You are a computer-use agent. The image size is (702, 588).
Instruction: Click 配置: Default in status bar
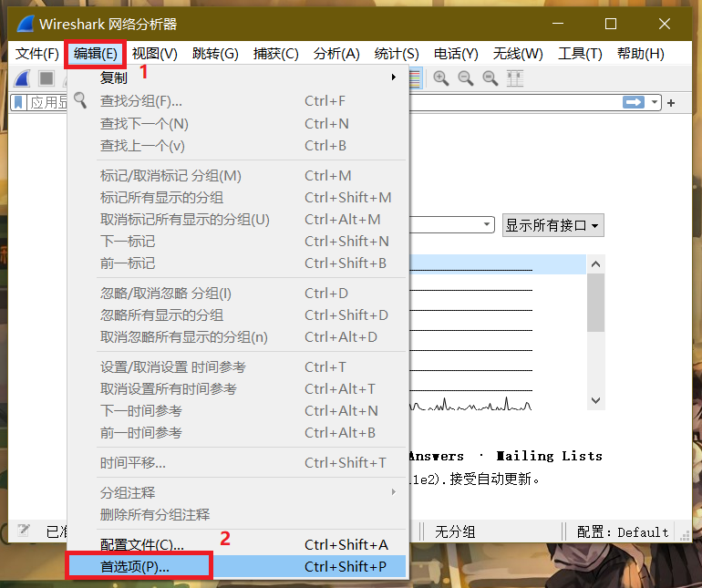click(628, 531)
